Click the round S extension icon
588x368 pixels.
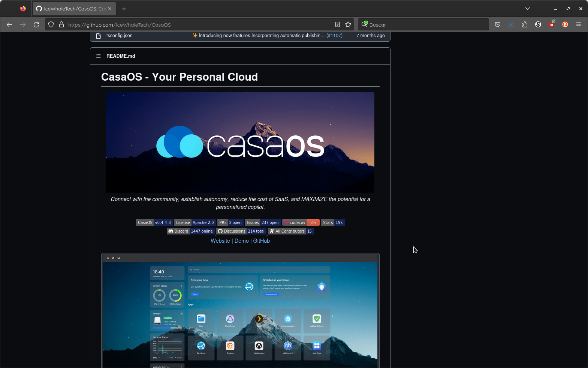tap(538, 25)
